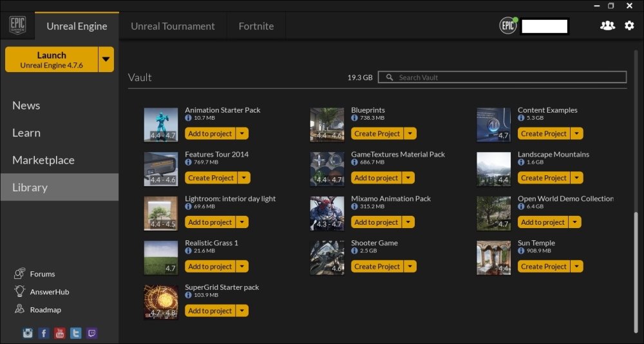
Task: Show info icon for Content Examples
Action: pos(521,118)
